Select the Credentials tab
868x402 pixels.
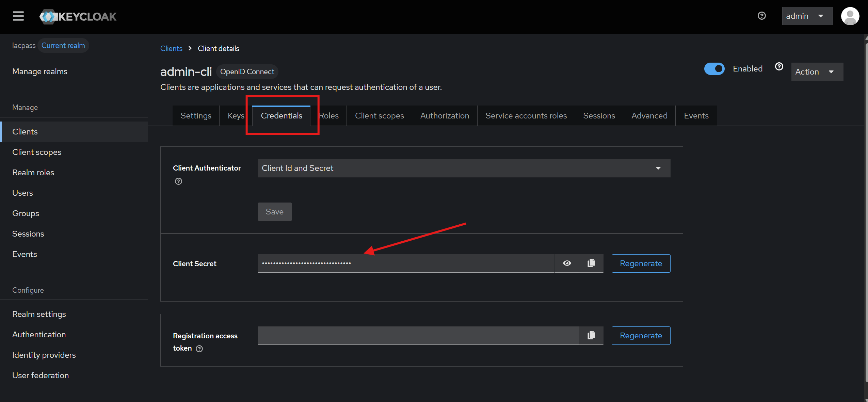coord(282,116)
